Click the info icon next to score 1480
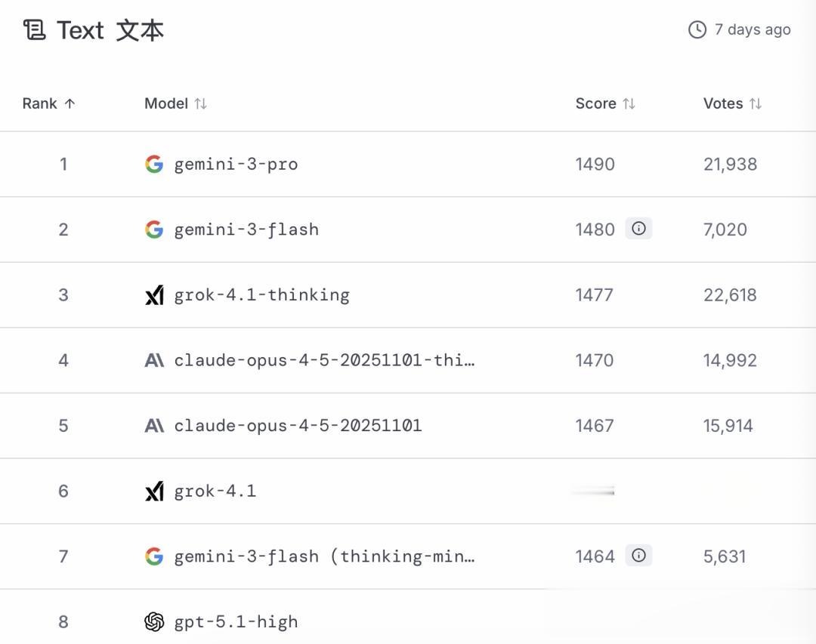Screen dimensions: 816x644 point(638,229)
